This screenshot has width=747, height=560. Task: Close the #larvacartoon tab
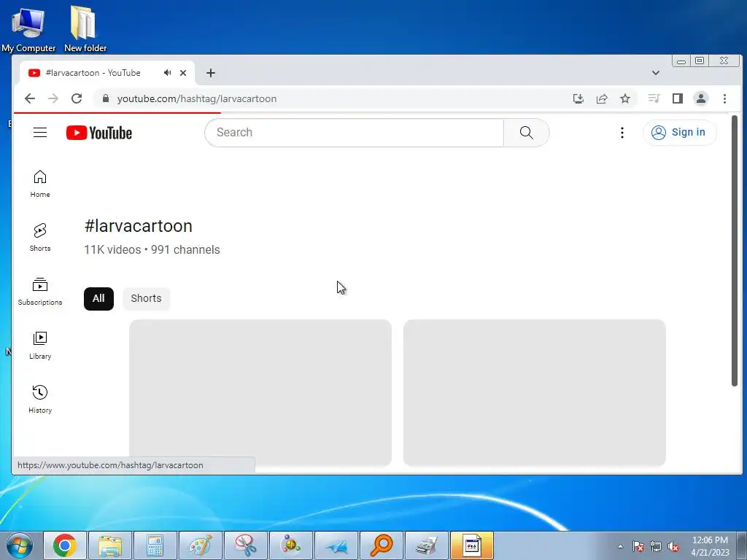click(x=183, y=73)
